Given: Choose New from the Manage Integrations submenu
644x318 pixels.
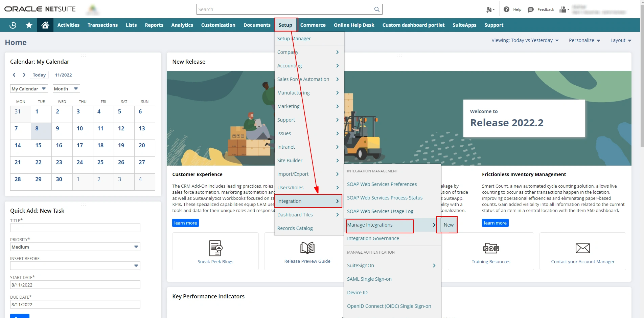Looking at the screenshot, I should (x=448, y=225).
